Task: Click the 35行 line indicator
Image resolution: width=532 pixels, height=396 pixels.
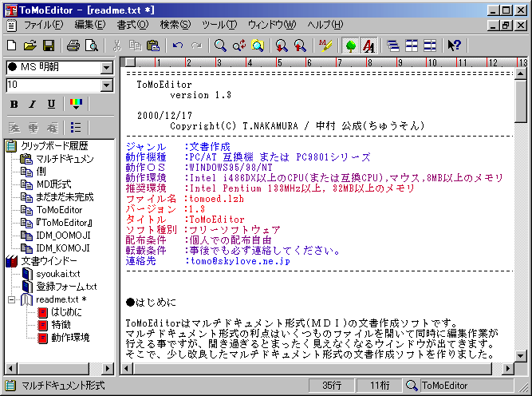Action: (332, 386)
